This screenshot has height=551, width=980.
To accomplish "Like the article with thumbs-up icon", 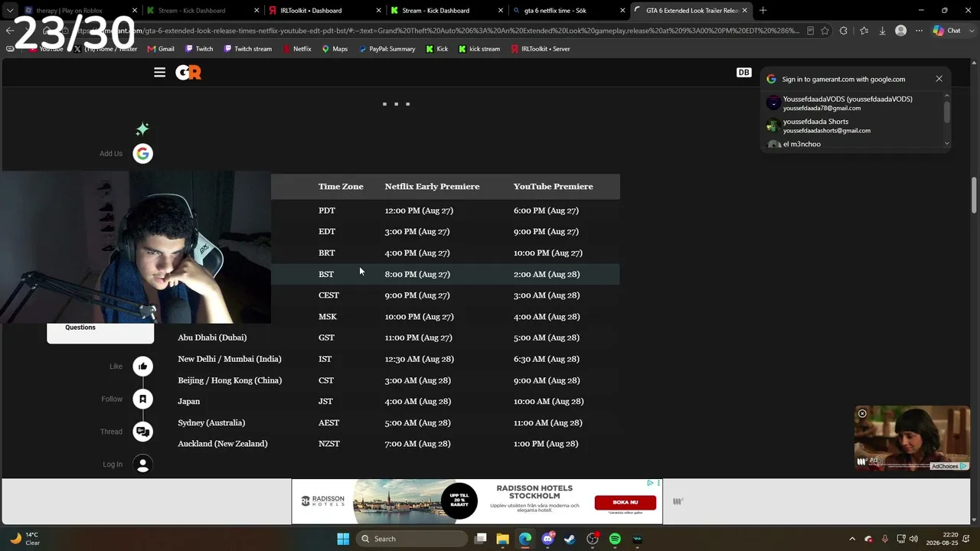I will point(142,367).
